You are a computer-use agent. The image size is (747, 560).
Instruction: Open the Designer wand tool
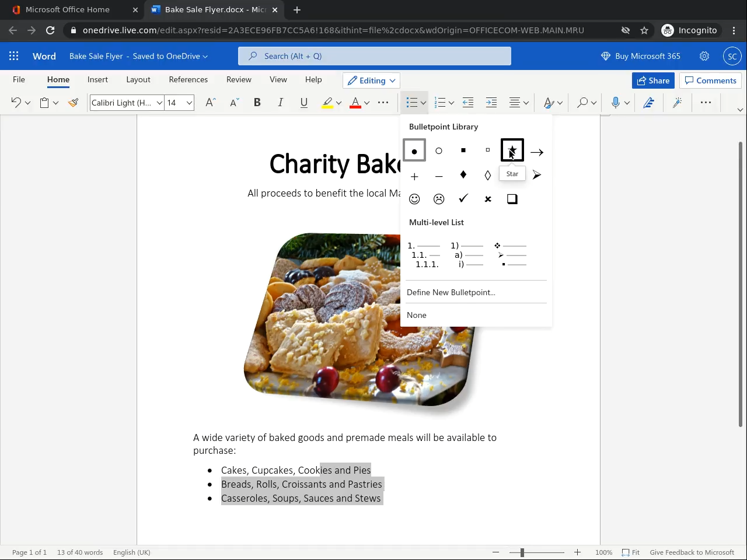click(678, 103)
